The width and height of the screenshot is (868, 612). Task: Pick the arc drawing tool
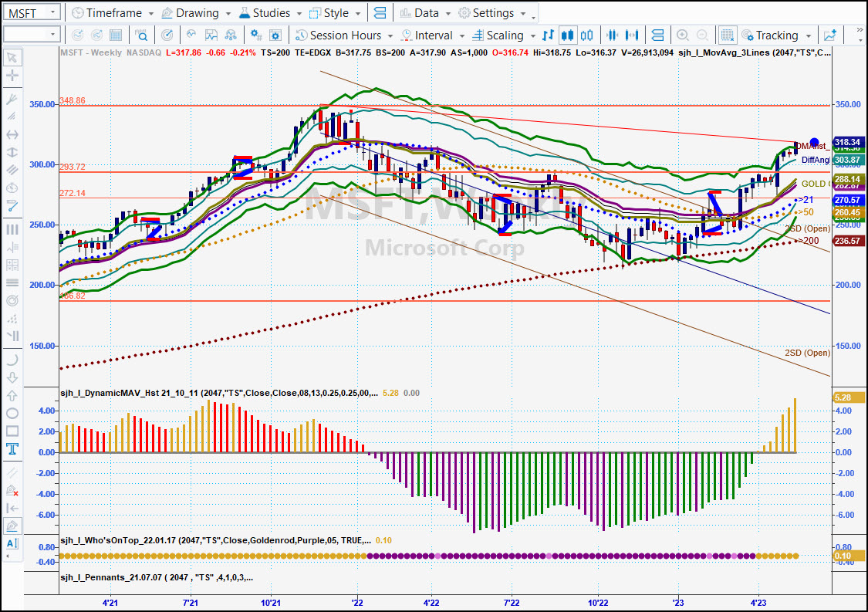tap(12, 360)
